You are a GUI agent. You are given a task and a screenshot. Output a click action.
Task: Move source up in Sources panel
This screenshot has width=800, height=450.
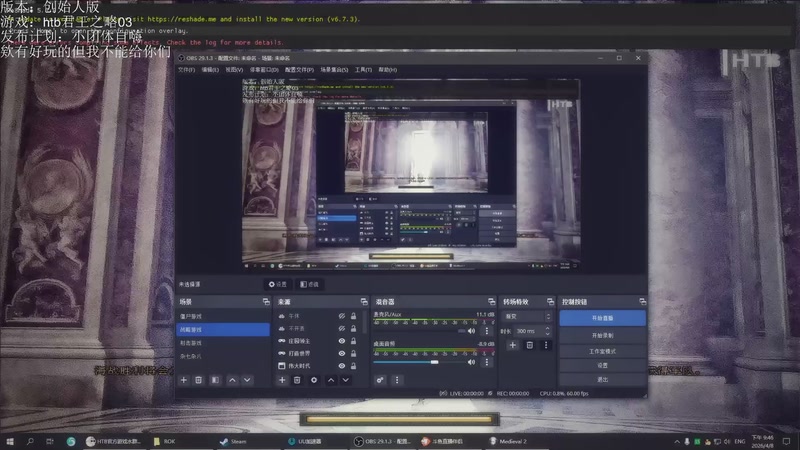331,380
